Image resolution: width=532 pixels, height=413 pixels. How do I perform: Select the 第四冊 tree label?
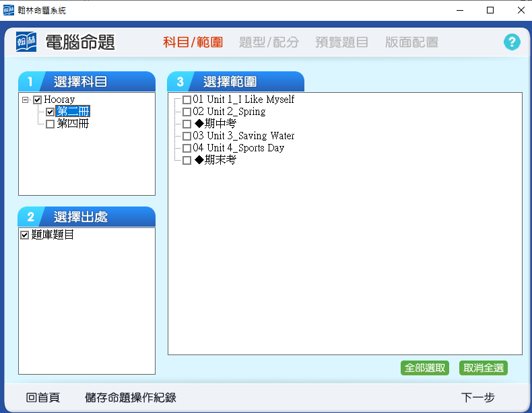[x=73, y=124]
